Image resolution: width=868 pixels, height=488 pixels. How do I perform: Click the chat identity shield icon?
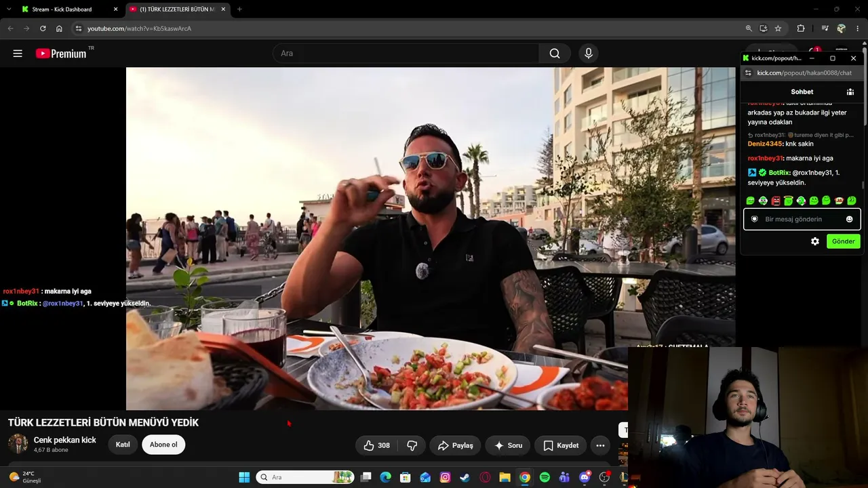tap(754, 219)
